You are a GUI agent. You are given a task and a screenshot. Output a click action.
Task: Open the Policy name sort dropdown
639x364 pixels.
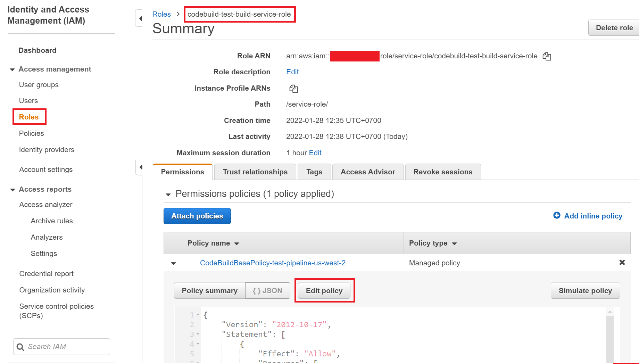(x=237, y=243)
